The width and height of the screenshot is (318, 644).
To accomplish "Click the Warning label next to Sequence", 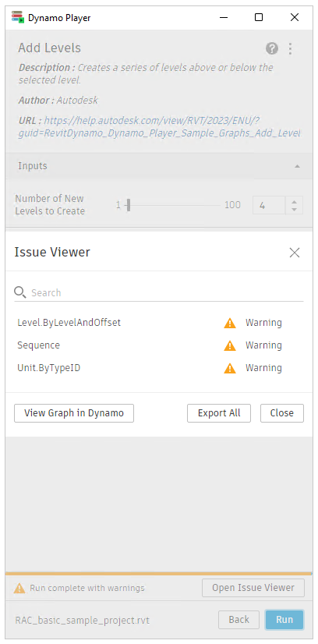I will click(x=263, y=345).
